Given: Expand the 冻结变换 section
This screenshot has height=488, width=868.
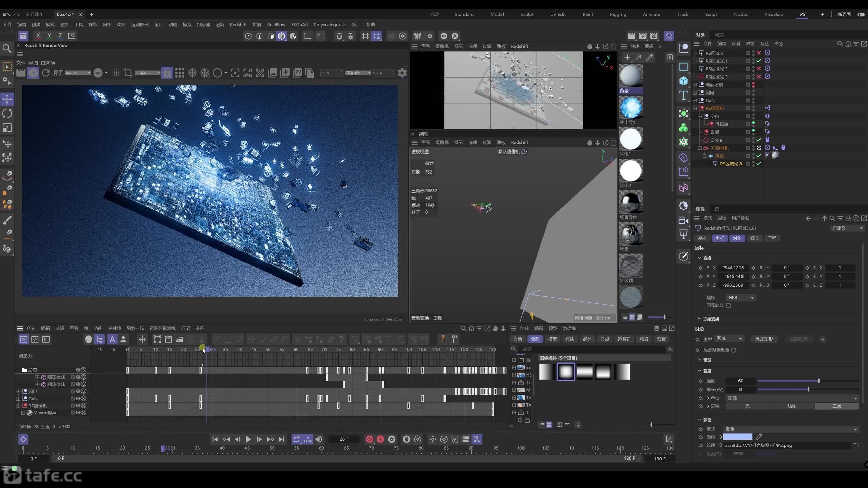Looking at the screenshot, I should pyautogui.click(x=699, y=319).
